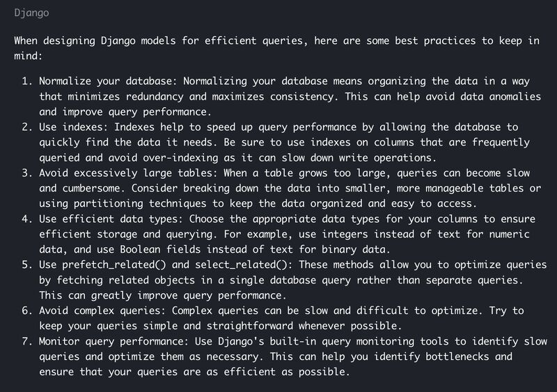Click the intro sentence about Django models
The image size is (557, 392).
click(x=276, y=48)
